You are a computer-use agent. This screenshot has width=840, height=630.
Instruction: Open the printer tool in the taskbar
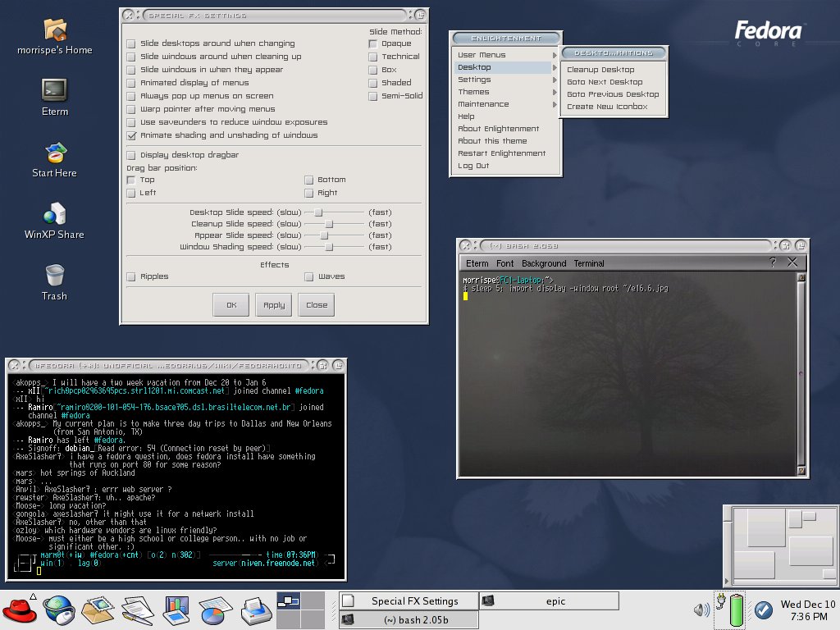(x=253, y=609)
